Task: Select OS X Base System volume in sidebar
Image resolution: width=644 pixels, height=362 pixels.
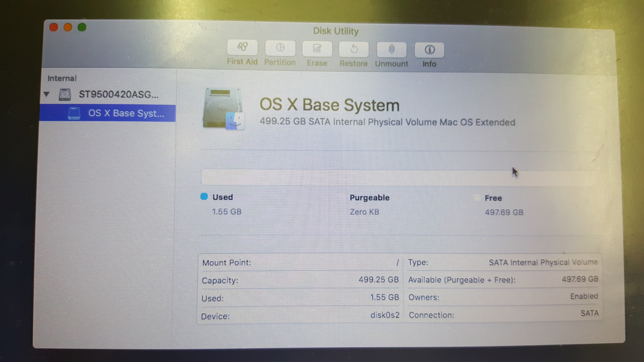Action: coord(108,113)
